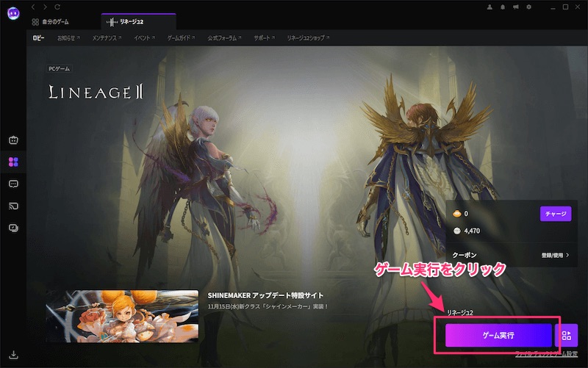588x368 pixels.
Task: Open the 公式フォーラム menu link
Action: (x=224, y=38)
